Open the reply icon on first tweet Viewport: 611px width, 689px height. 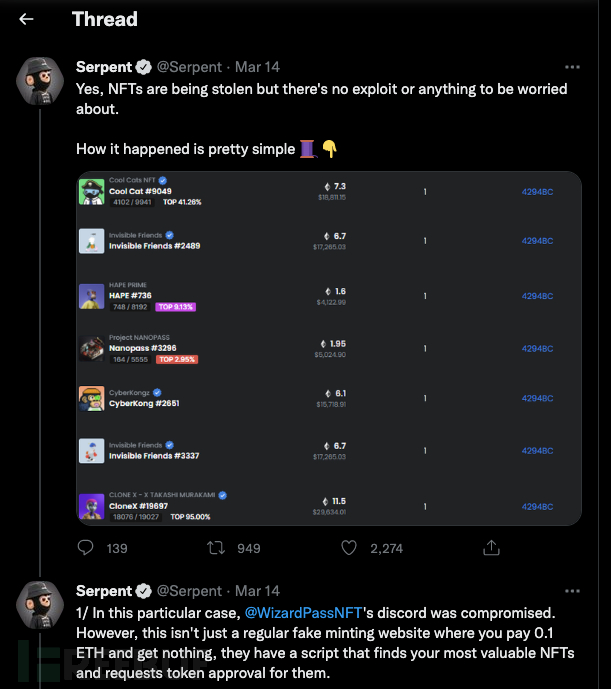[87, 548]
